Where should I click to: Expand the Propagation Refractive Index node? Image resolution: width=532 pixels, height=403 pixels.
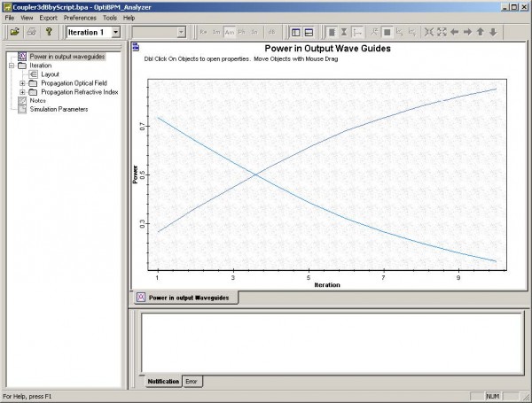tap(22, 92)
